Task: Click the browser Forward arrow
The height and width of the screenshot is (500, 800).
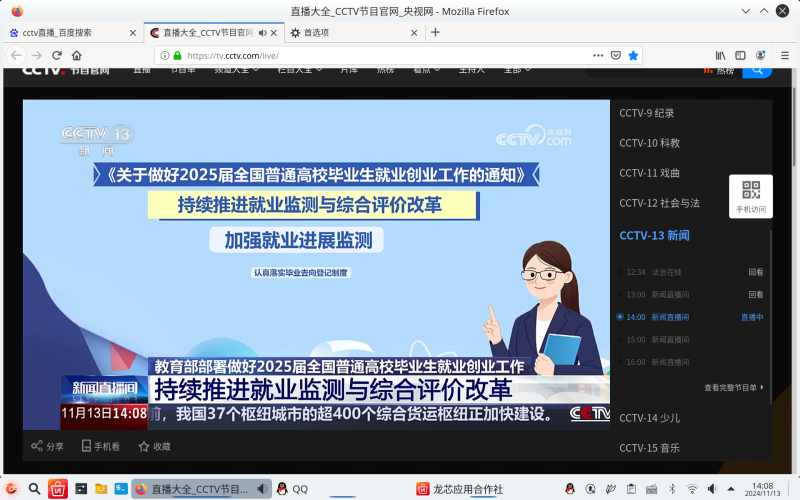Action: coord(37,55)
